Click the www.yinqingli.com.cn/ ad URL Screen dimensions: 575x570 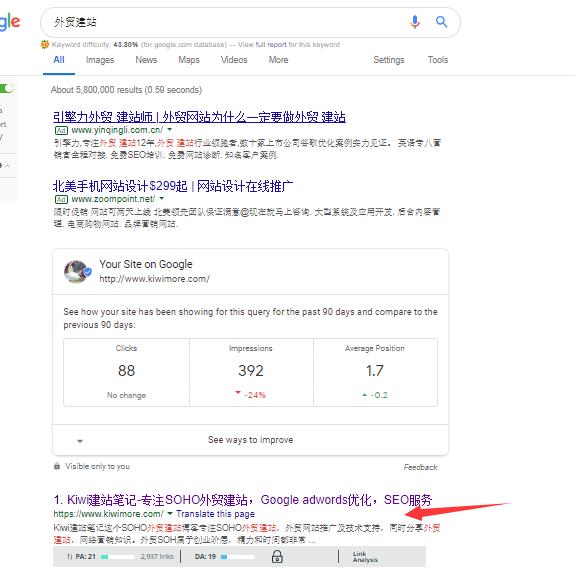coord(117,130)
